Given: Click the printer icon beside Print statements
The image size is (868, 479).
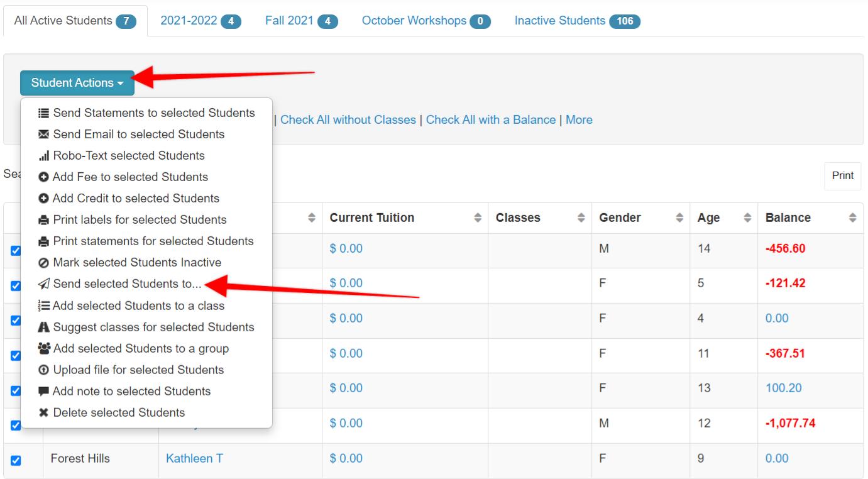Looking at the screenshot, I should click(x=43, y=241).
